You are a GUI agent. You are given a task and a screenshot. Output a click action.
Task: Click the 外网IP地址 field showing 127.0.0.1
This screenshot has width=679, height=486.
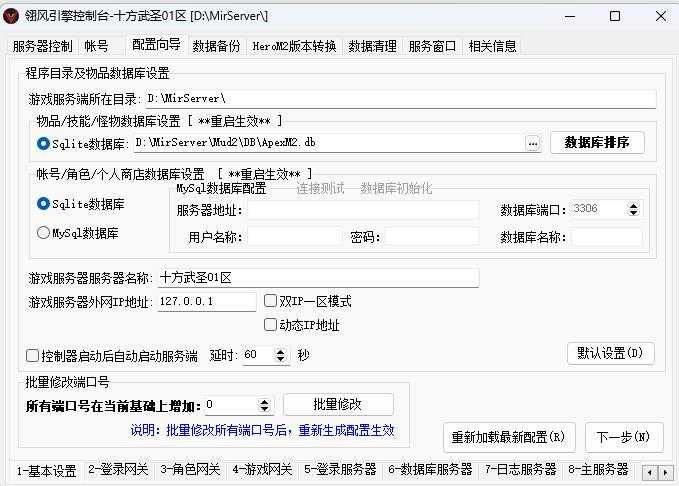207,301
